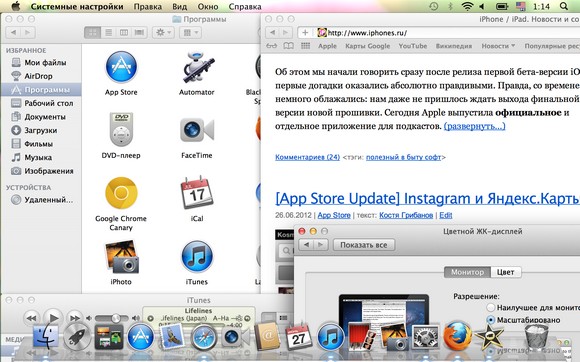Click author link 'Костя Грибанов'
580x362 pixels.
pyautogui.click(x=406, y=215)
